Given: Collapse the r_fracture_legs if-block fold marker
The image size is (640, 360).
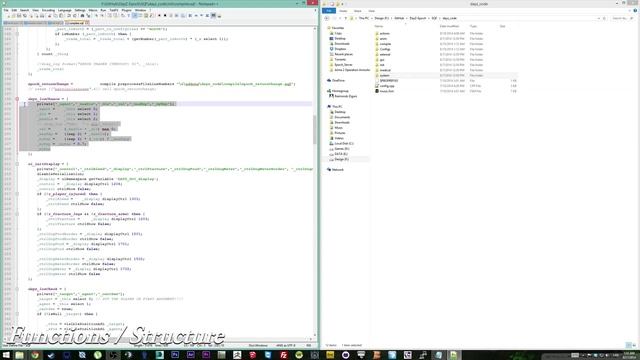Looking at the screenshot, I should tap(17, 214).
